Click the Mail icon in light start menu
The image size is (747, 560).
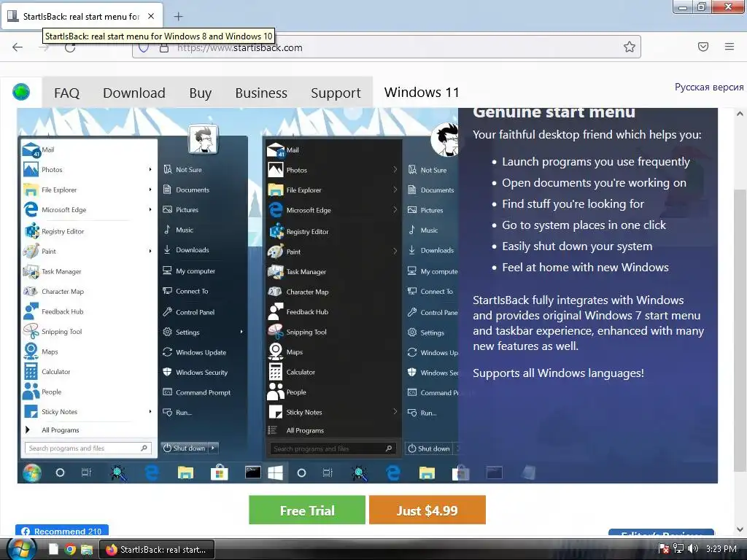(x=31, y=149)
